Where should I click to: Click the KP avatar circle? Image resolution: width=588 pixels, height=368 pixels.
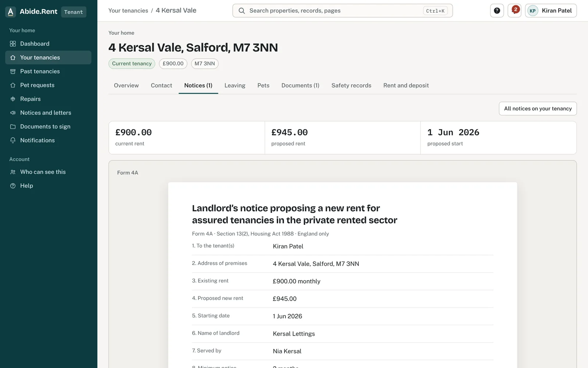click(x=533, y=11)
